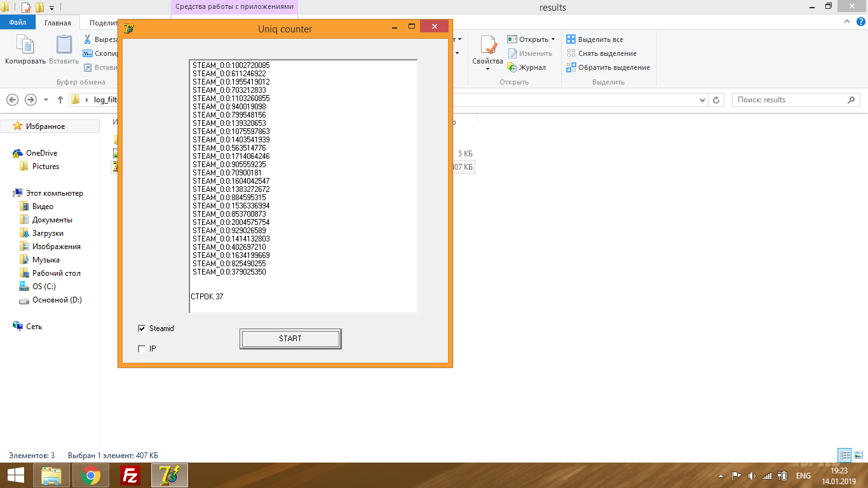
Task: Launch Google Chrome from the taskbar
Action: click(x=91, y=475)
